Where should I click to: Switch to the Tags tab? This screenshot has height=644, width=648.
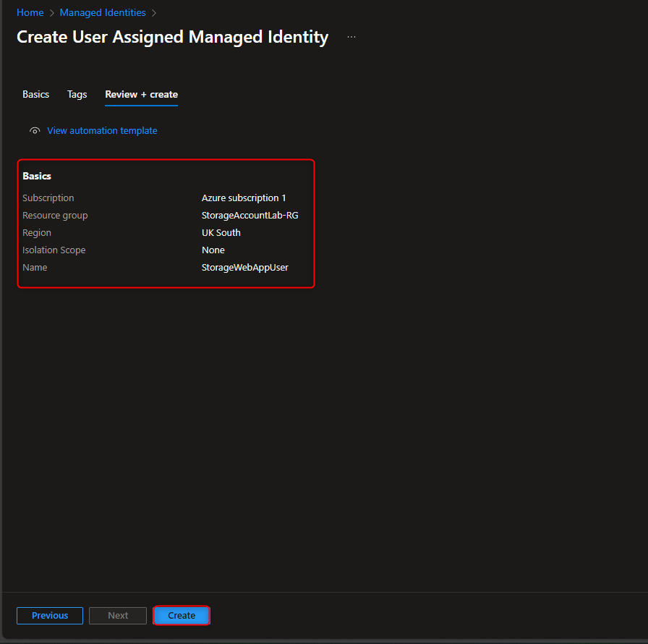pos(77,94)
